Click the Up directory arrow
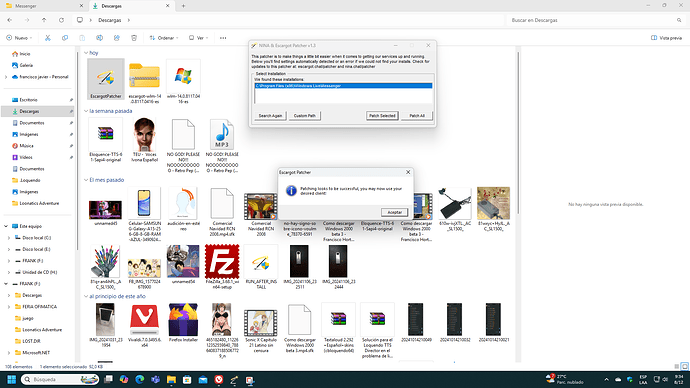This screenshot has width=690, height=388. click(44, 20)
